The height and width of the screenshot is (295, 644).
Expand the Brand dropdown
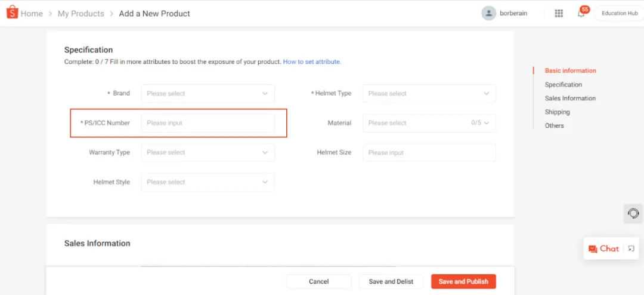tap(208, 93)
